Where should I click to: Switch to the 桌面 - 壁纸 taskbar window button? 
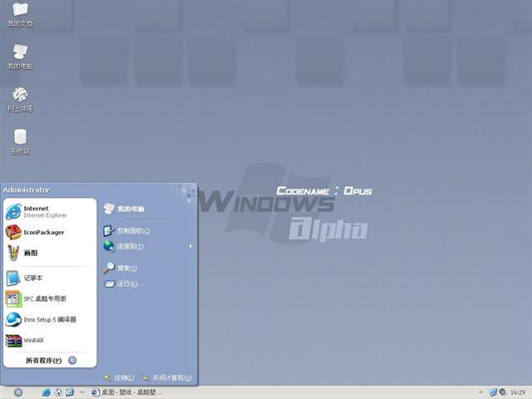[126, 392]
